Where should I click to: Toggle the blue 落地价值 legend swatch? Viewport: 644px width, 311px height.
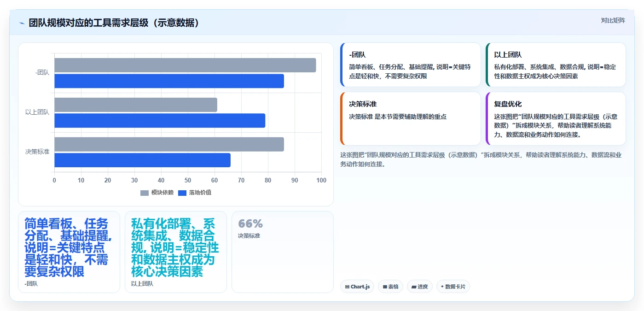[182, 193]
